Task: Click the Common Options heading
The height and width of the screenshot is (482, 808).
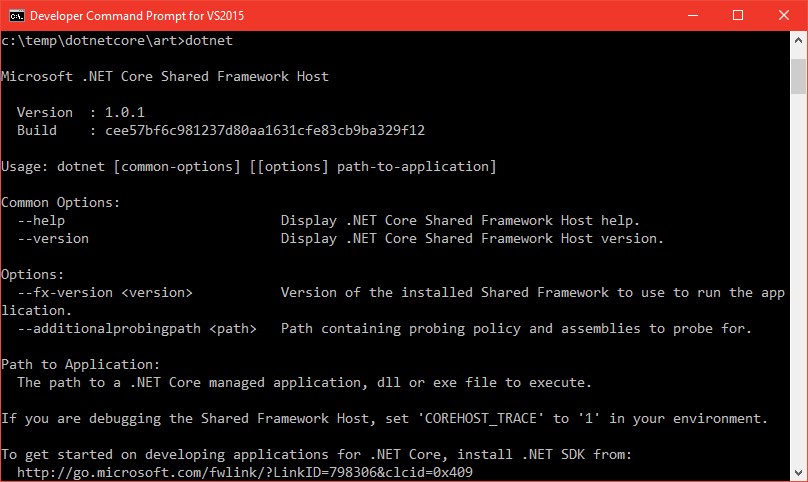Action: click(60, 203)
